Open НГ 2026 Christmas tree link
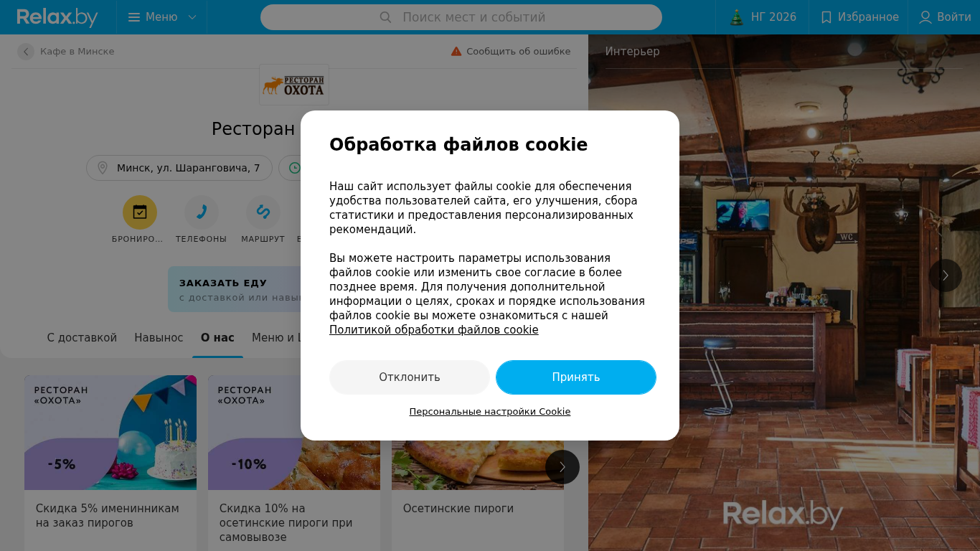Viewport: 980px width, 551px height. pyautogui.click(x=736, y=17)
